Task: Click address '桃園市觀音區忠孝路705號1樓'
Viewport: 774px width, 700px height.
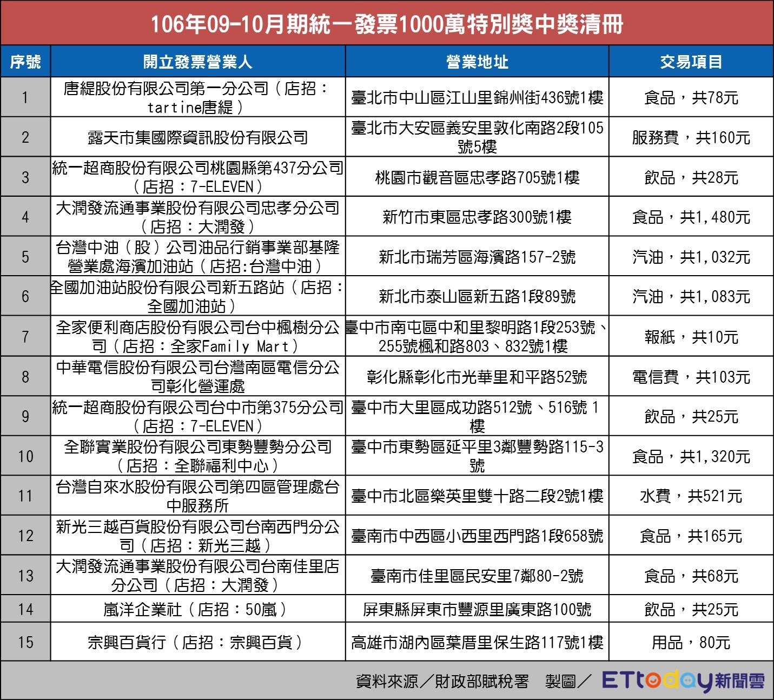Action: coord(477,177)
